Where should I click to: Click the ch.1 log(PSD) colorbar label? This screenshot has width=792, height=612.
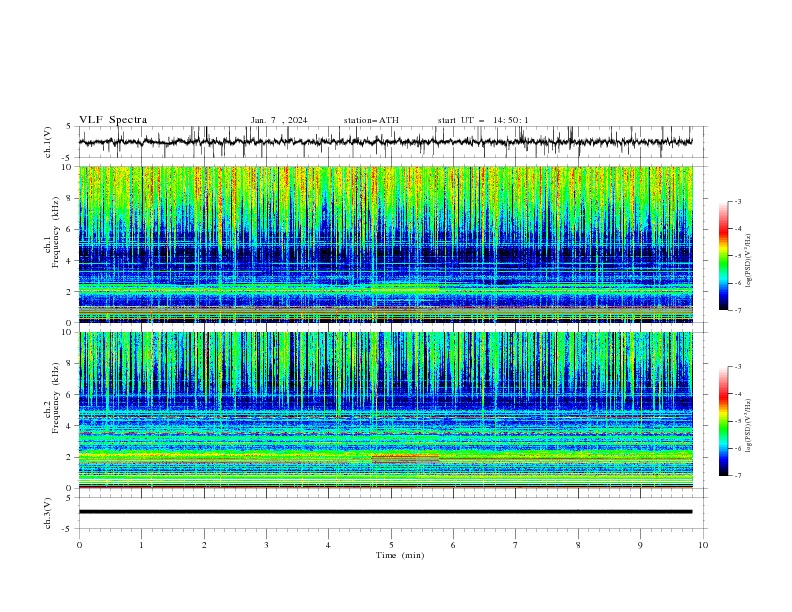749,261
